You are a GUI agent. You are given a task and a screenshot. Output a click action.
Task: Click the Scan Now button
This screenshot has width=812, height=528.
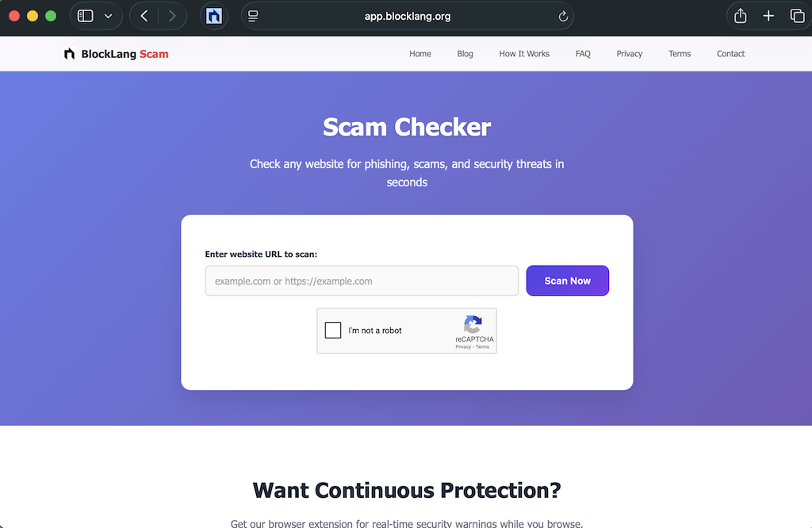[568, 281]
